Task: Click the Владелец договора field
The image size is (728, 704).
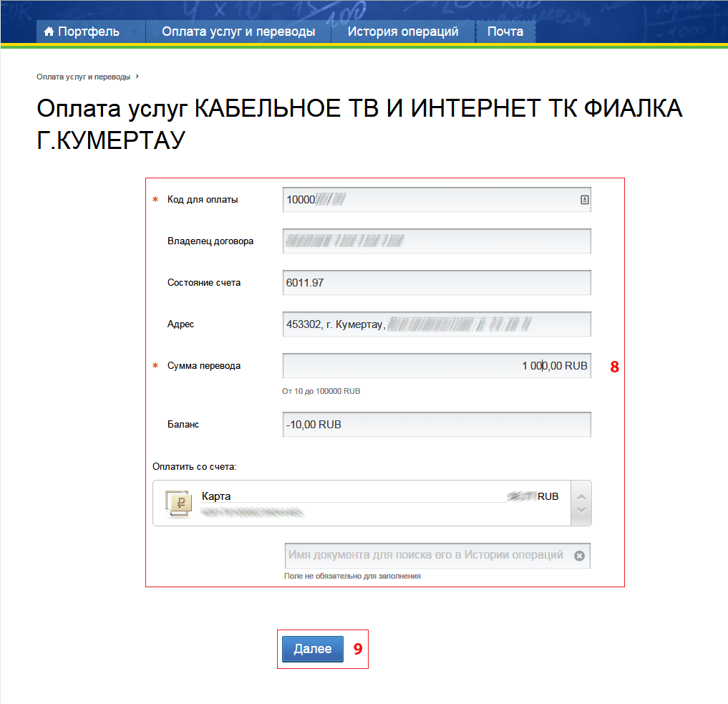Action: pyautogui.click(x=437, y=241)
